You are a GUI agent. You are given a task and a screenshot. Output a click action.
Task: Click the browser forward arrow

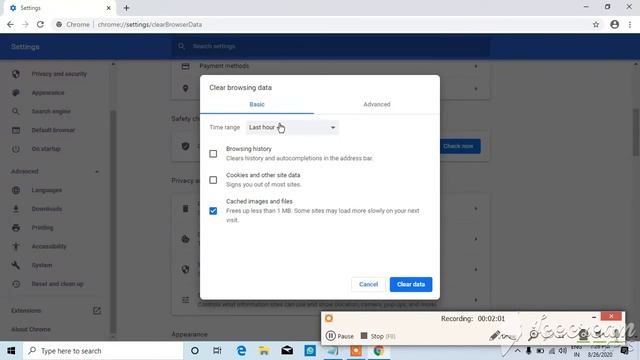point(25,24)
